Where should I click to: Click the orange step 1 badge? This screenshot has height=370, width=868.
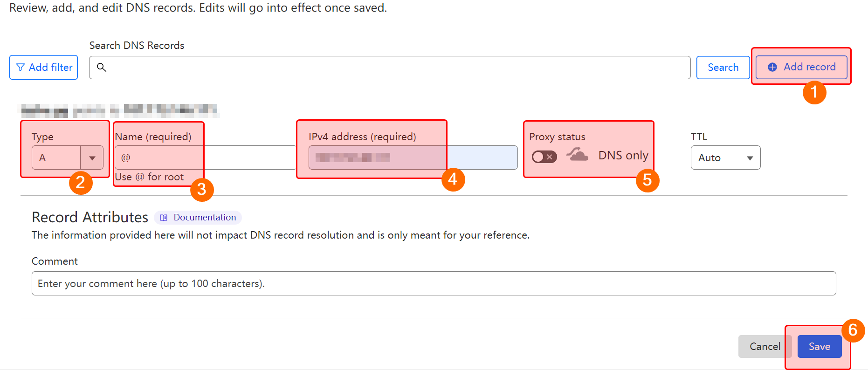814,92
